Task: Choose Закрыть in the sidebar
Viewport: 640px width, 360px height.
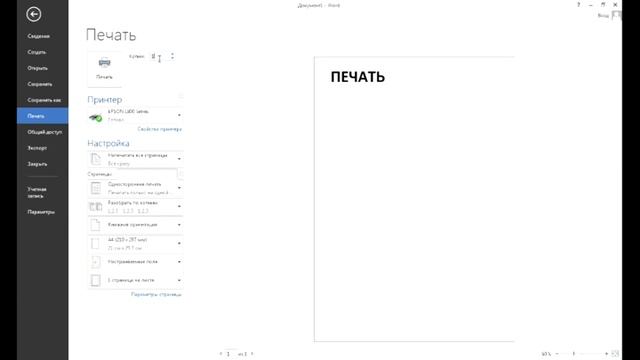Action: (42, 164)
